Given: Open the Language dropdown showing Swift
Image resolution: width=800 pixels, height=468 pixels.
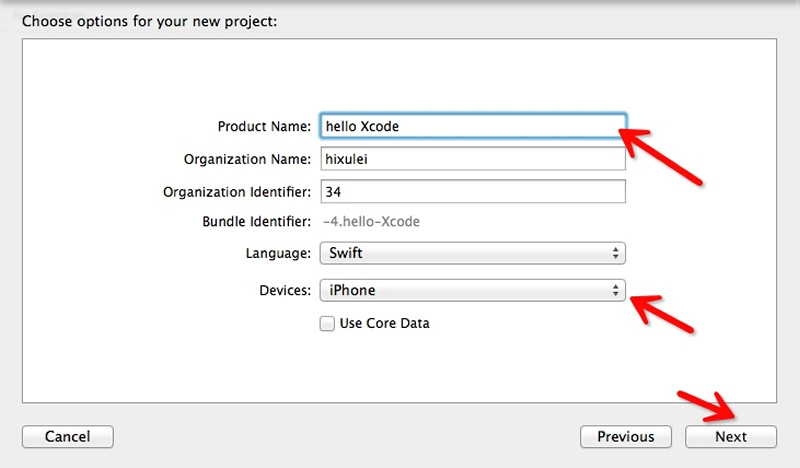Looking at the screenshot, I should pos(472,254).
